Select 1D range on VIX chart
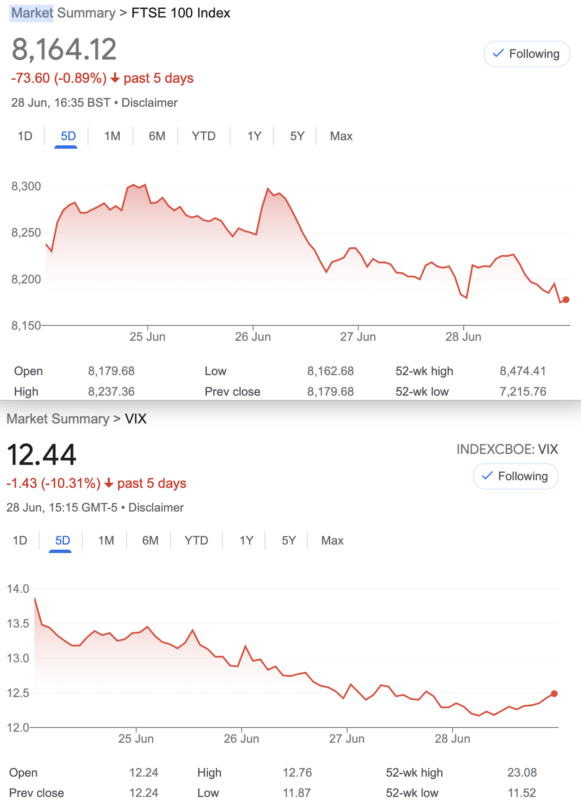 (x=20, y=540)
